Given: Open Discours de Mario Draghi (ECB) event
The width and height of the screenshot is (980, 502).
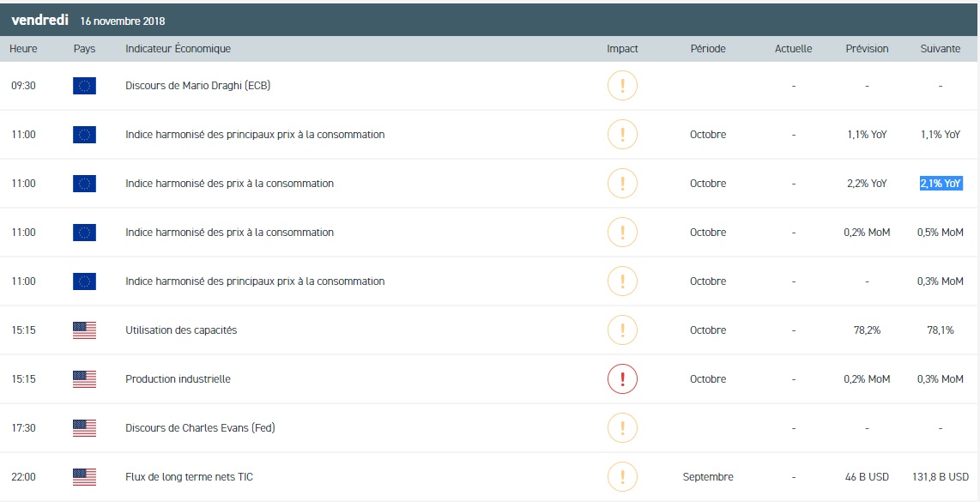Looking at the screenshot, I should tap(198, 86).
